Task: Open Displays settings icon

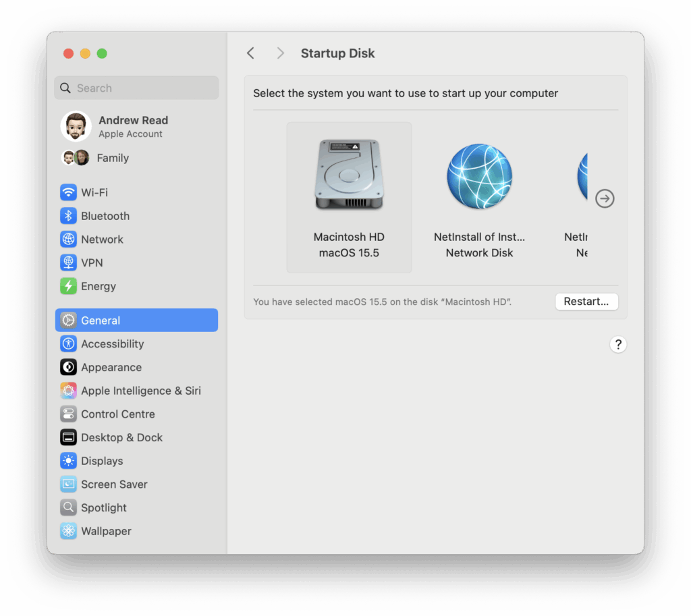Action: click(x=68, y=460)
